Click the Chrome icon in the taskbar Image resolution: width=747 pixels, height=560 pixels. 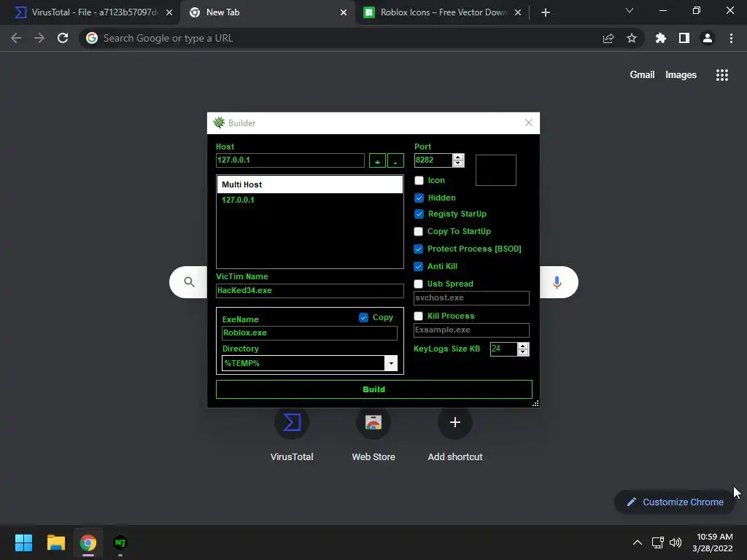tap(88, 542)
